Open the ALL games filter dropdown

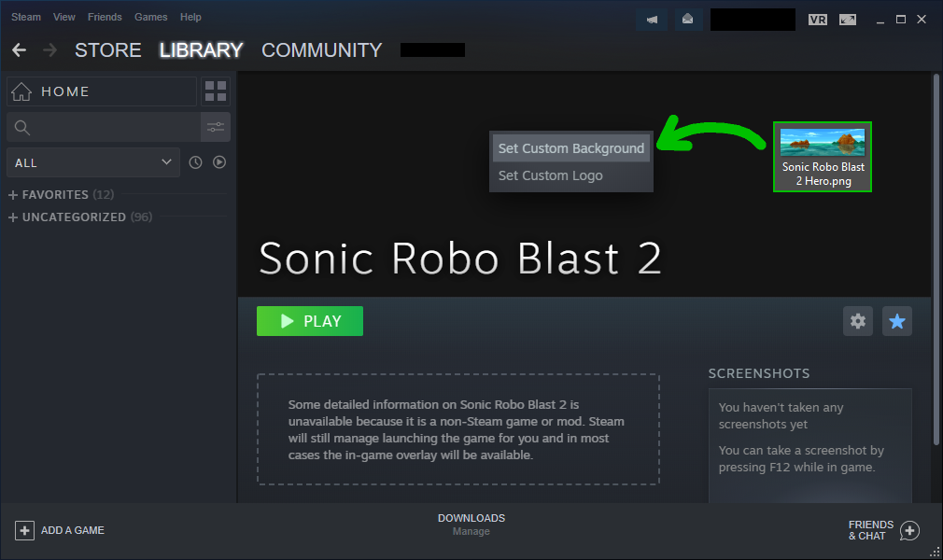click(x=93, y=162)
